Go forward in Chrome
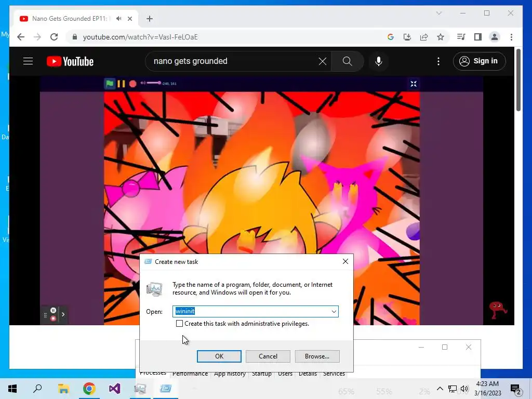532x399 pixels. 37,37
